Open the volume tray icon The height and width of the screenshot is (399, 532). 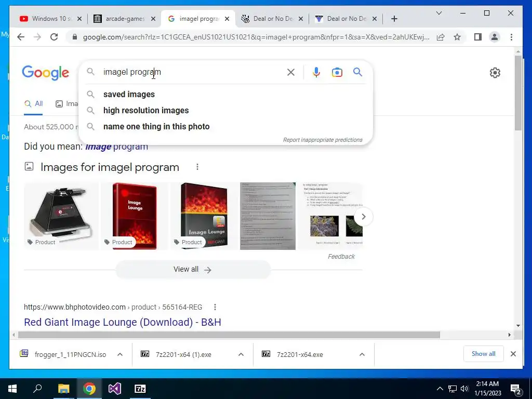464,389
